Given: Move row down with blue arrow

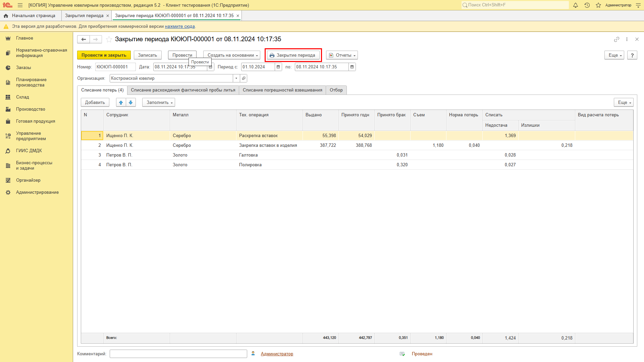Looking at the screenshot, I should point(131,102).
